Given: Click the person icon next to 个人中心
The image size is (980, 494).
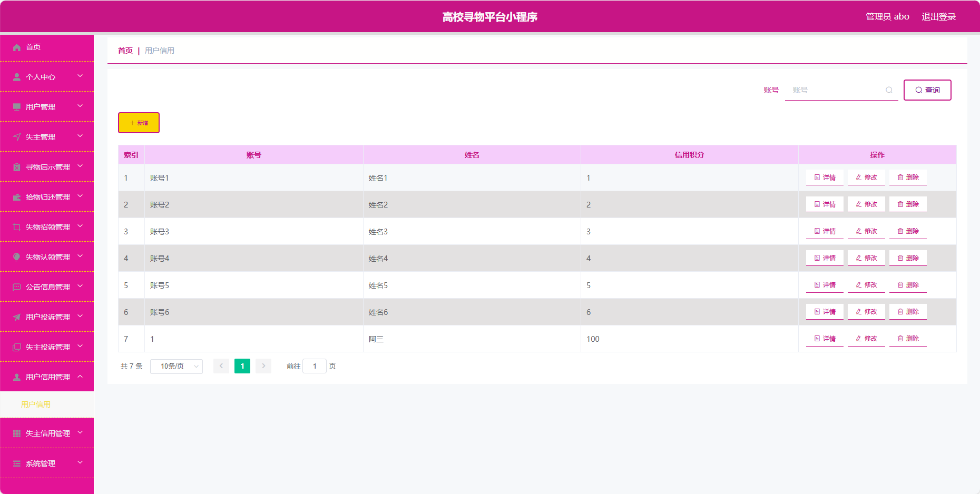Looking at the screenshot, I should pos(17,77).
